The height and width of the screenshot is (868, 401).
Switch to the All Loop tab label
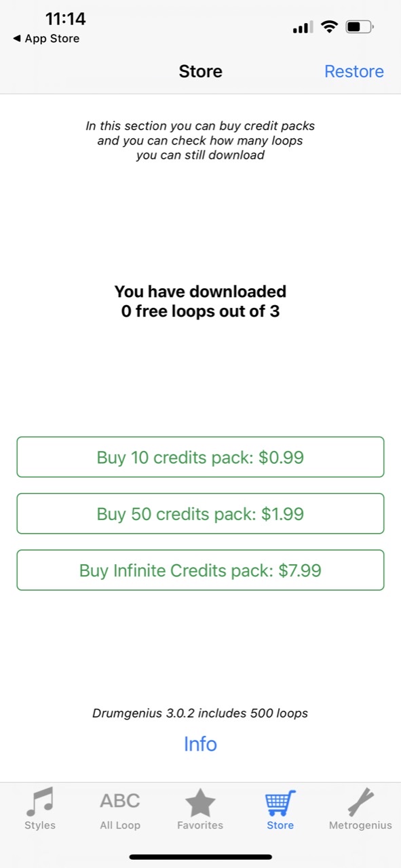point(120,825)
